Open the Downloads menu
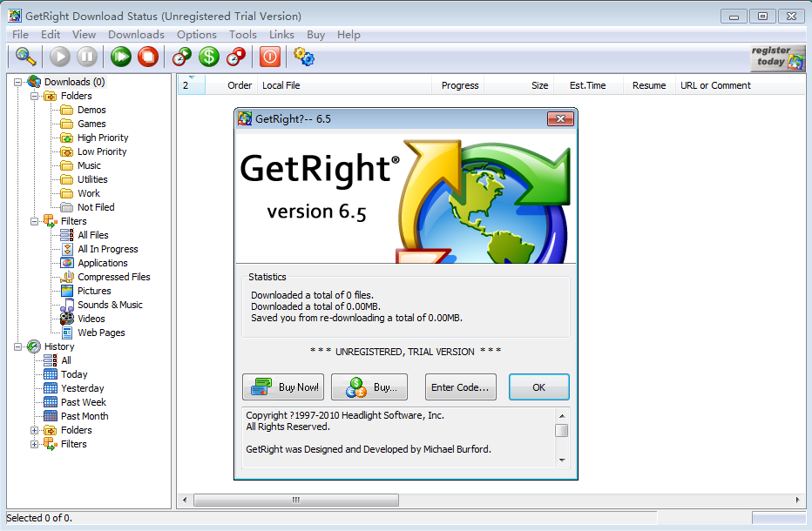Viewport: 812px width, 531px height. click(136, 35)
